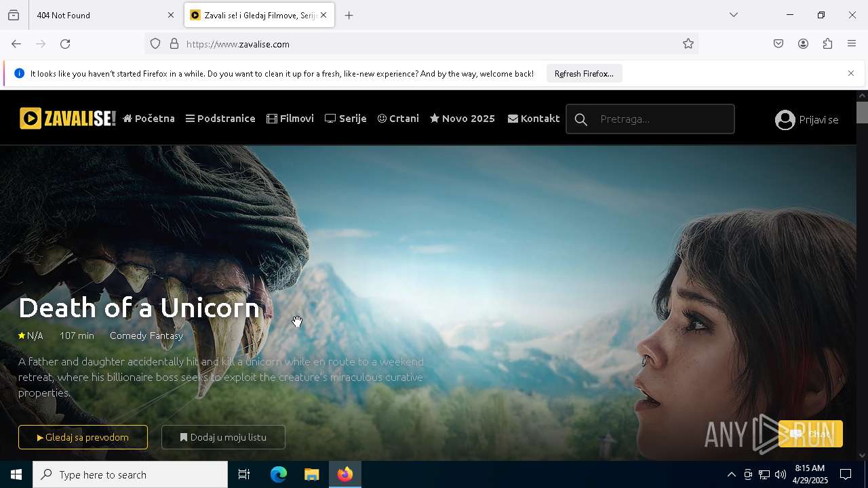Expand the list all tabs dropdown
The image size is (868, 488).
point(734,15)
